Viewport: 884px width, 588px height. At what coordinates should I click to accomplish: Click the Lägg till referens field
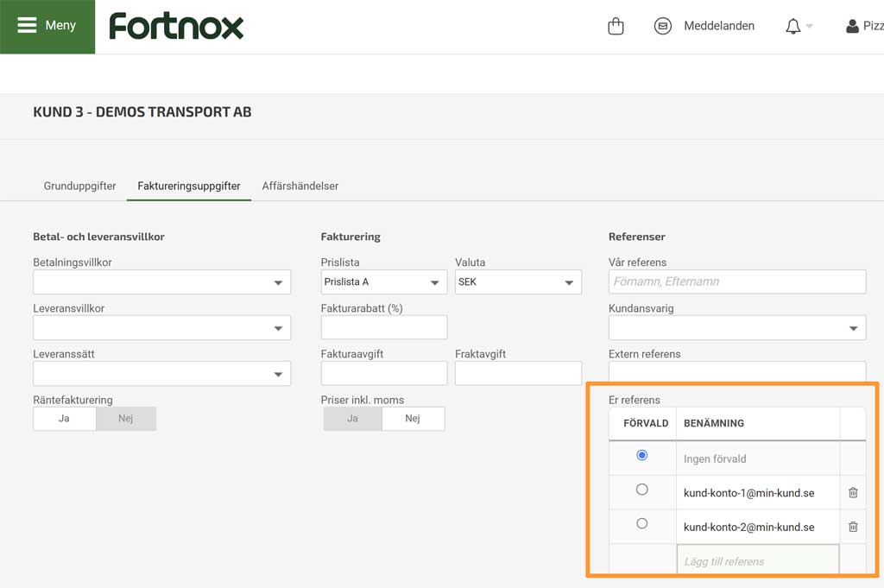click(757, 561)
